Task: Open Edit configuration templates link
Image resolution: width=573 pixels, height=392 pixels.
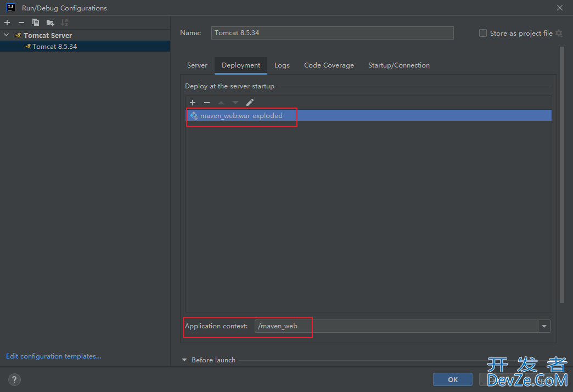Action: pos(54,356)
